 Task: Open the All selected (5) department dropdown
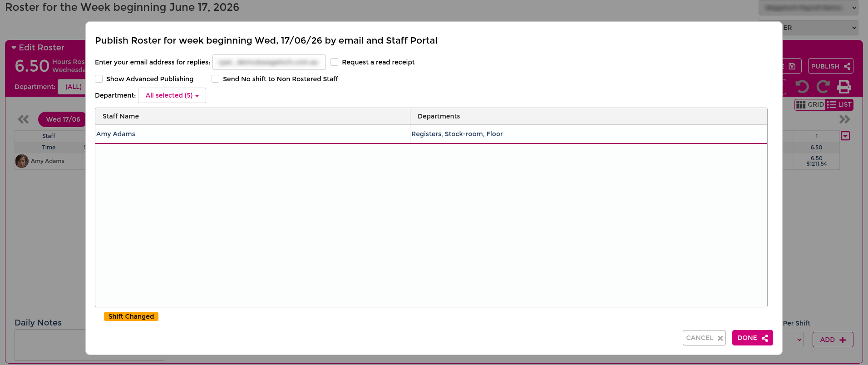(172, 95)
